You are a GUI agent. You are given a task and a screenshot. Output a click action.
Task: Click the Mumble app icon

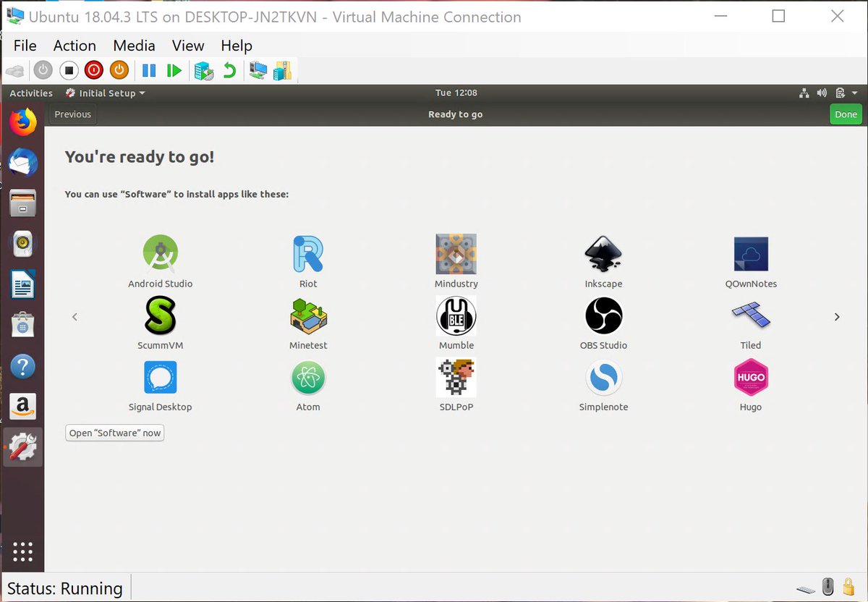click(456, 315)
